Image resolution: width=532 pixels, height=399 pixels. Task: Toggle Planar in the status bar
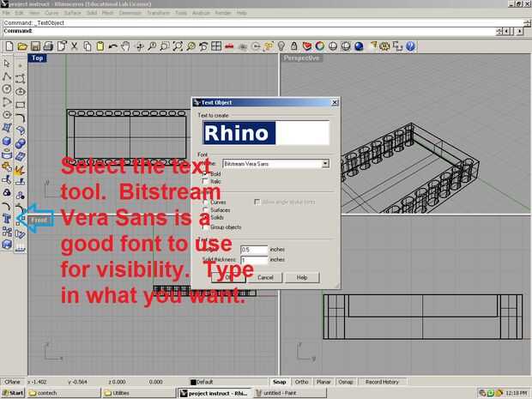pos(323,382)
